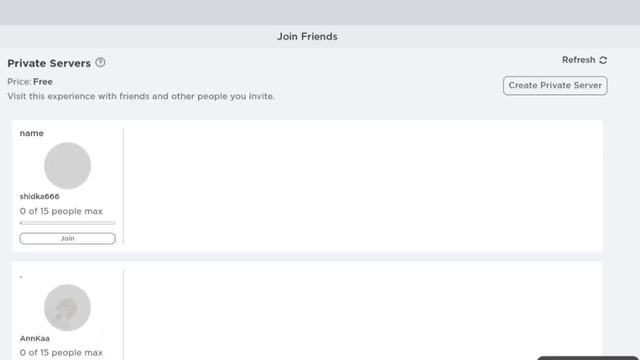Click the server capacity progress bar

[67, 223]
